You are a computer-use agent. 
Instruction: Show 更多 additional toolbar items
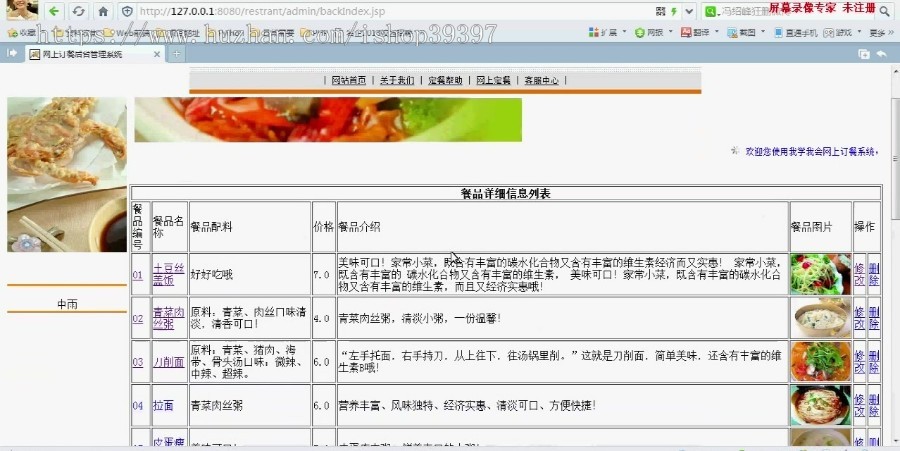coord(881,33)
